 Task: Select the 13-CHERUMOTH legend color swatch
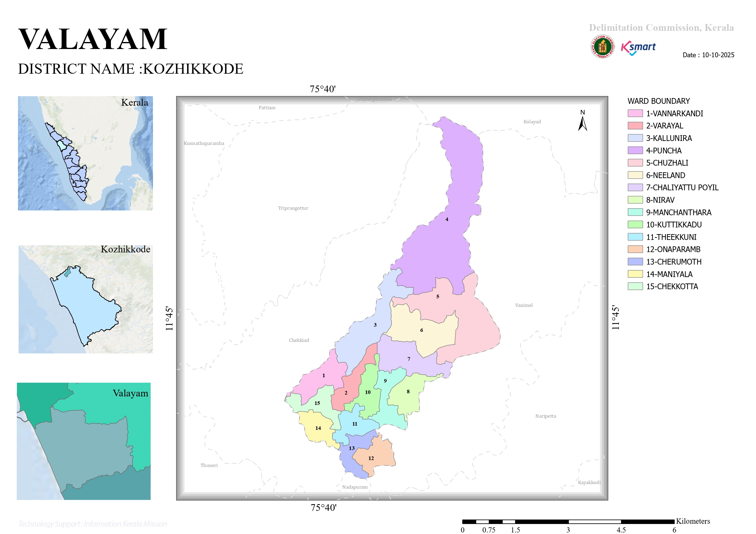635,262
